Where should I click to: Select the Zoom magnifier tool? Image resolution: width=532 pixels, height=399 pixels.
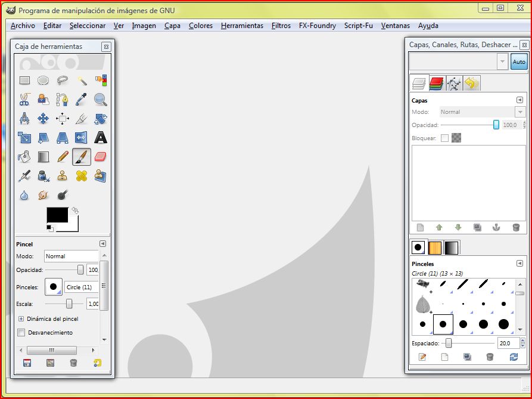[x=101, y=100]
